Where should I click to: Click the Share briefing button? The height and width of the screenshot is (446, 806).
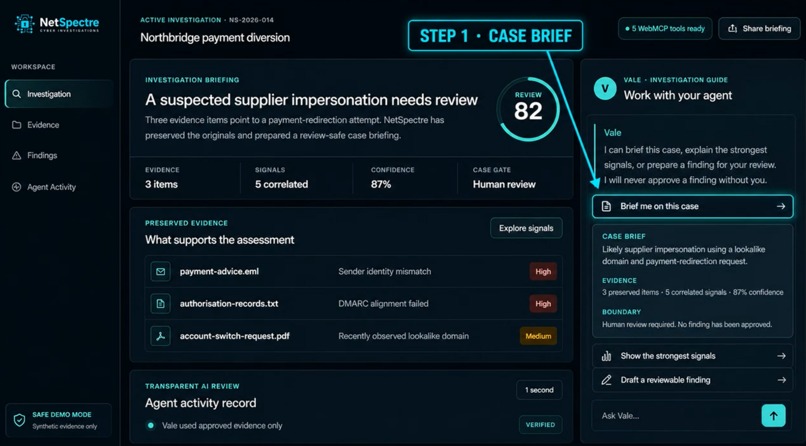[759, 29]
